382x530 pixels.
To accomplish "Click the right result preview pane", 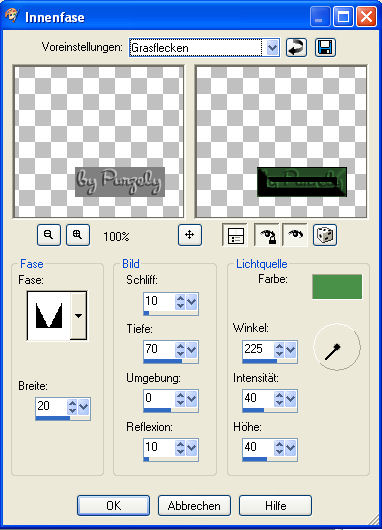I will point(281,142).
